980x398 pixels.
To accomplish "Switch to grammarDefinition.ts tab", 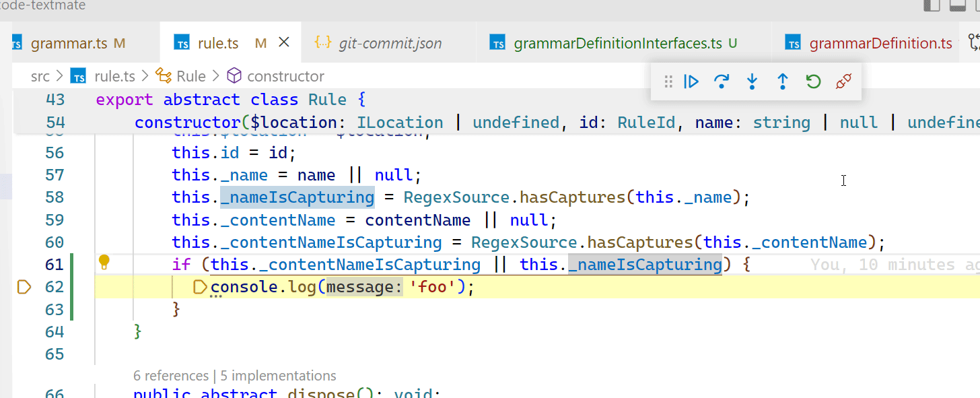I will (880, 44).
